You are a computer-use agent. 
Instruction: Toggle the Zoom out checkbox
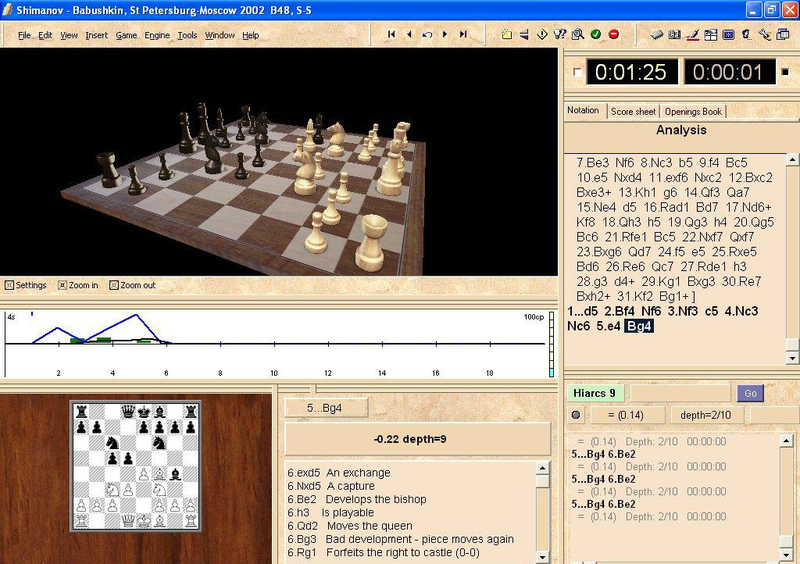114,285
